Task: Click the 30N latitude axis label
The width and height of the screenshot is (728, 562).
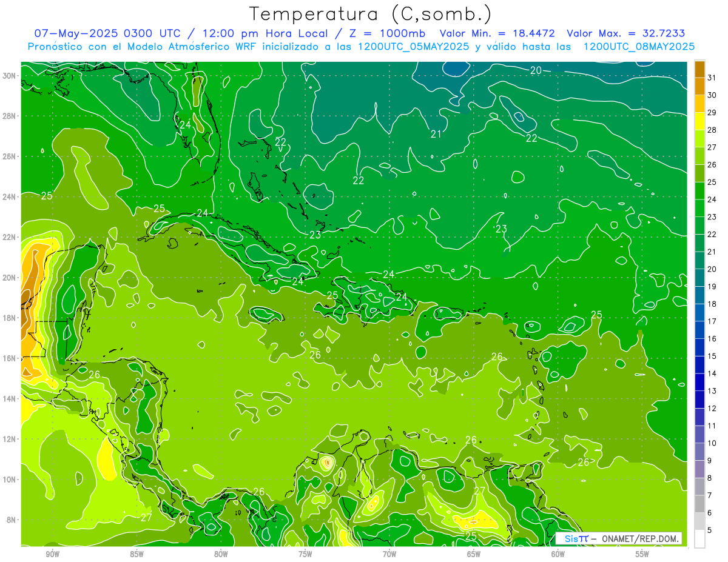Action: click(x=9, y=76)
